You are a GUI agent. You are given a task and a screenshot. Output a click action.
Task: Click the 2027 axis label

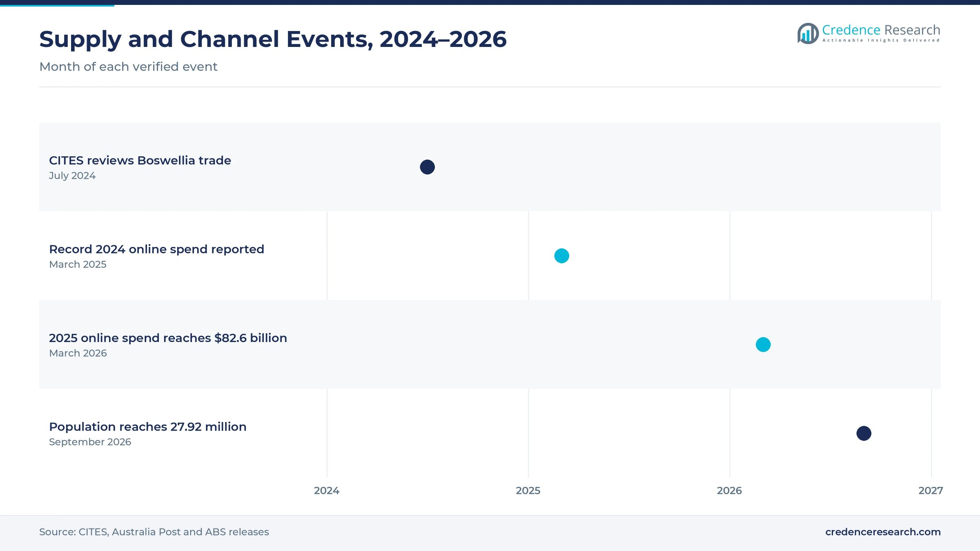click(x=931, y=491)
